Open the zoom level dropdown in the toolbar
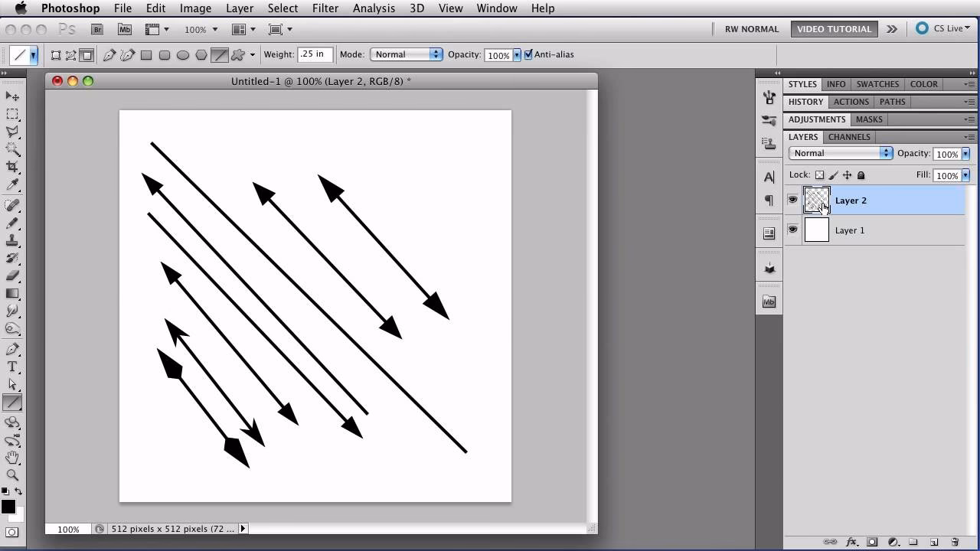This screenshot has width=980, height=551. tap(200, 29)
